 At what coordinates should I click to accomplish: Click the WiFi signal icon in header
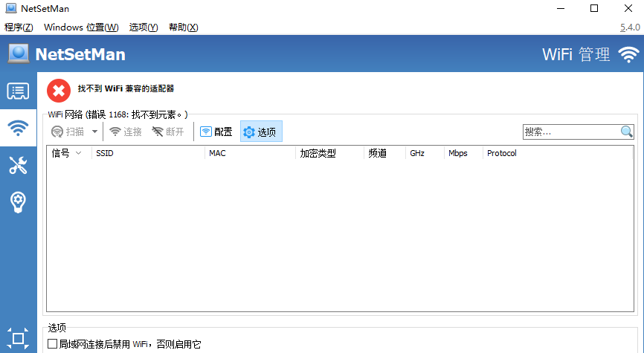pos(629,54)
